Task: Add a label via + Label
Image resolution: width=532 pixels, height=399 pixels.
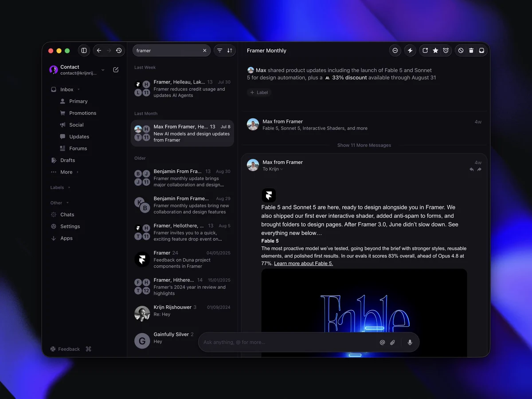Action: coord(259,92)
